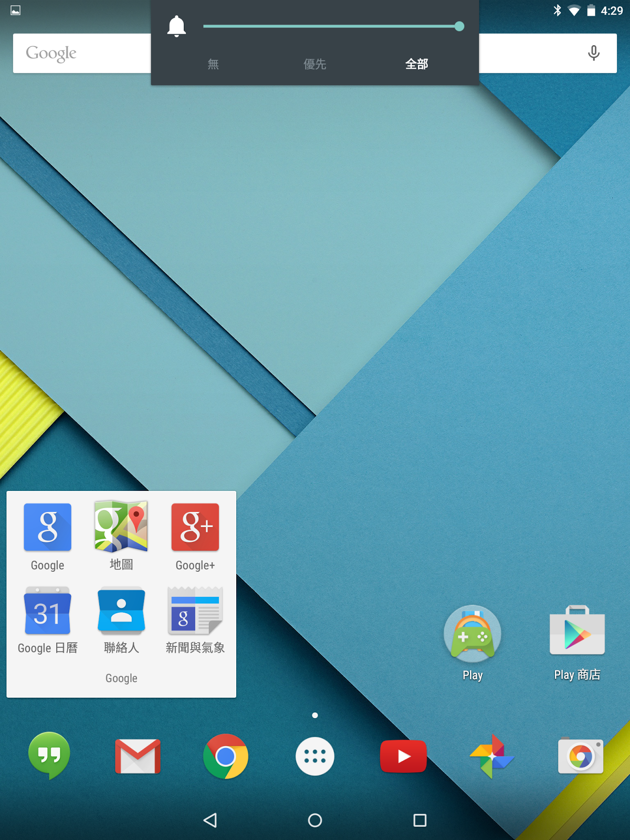Select the 優先 (priority) interruption mode
The height and width of the screenshot is (840, 630).
(315, 64)
